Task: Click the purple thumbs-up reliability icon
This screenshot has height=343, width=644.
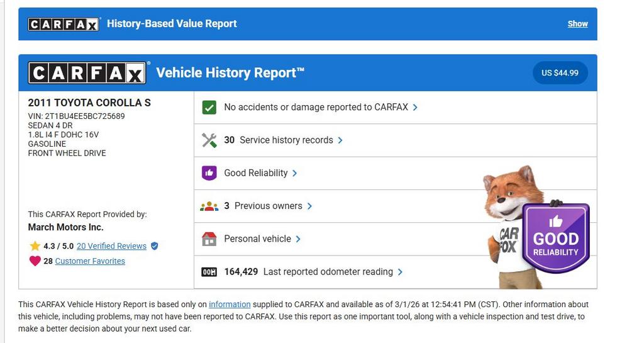Action: [x=209, y=173]
